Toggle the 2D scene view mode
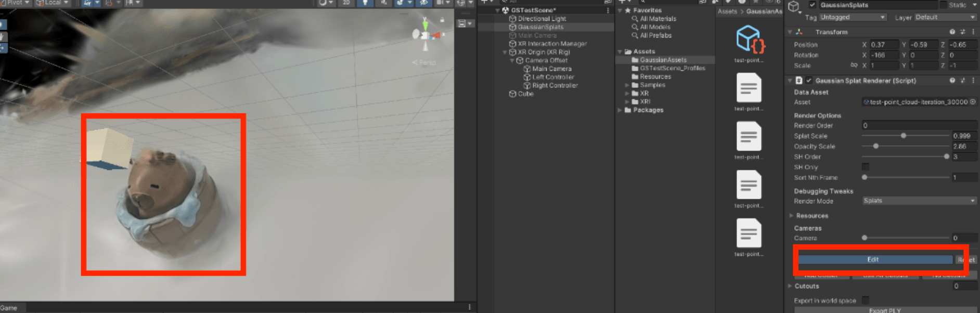This screenshot has height=313, width=980. pos(346,3)
